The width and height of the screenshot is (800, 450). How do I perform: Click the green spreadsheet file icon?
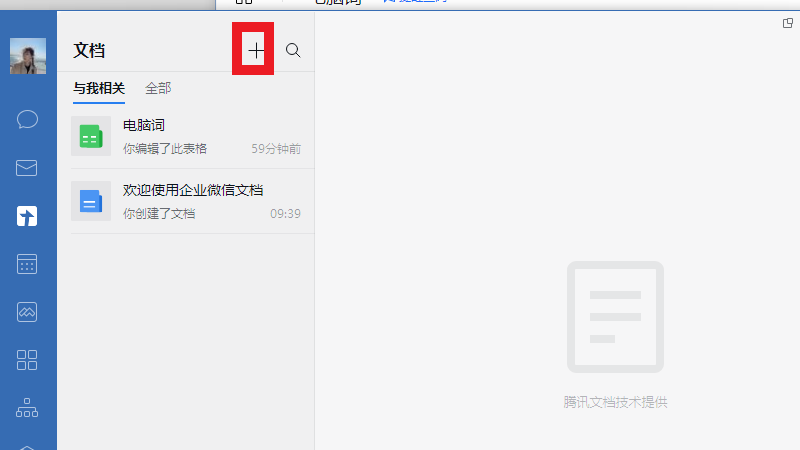[91, 136]
